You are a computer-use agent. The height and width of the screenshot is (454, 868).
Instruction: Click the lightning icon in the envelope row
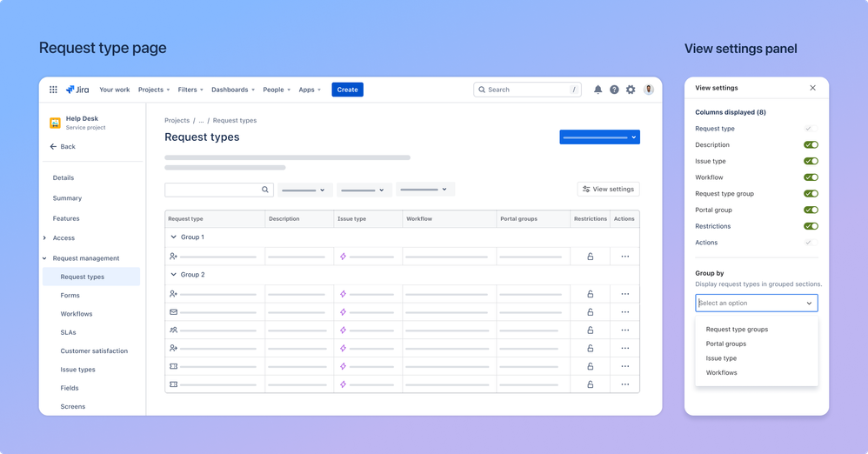(x=344, y=312)
